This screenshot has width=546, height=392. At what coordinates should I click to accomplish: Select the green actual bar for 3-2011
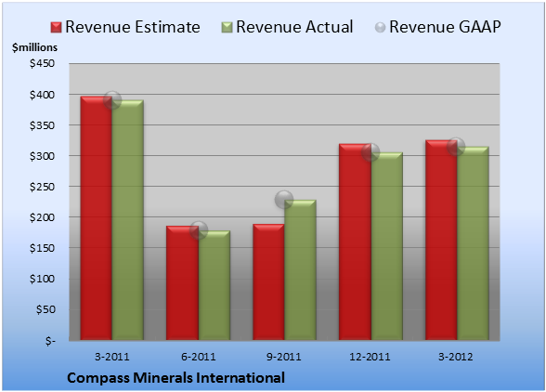(x=127, y=220)
